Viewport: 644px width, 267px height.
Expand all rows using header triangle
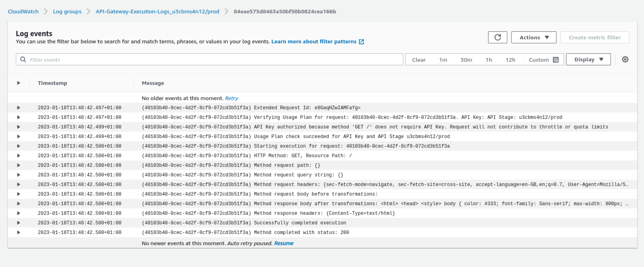(19, 83)
